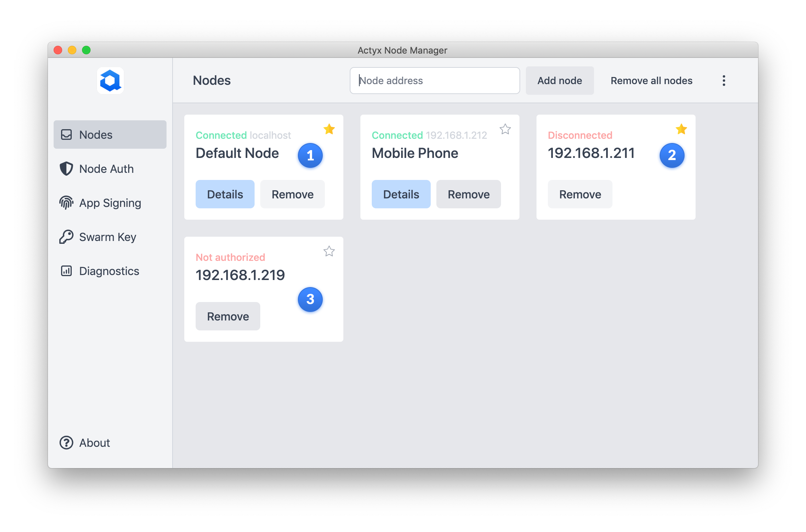
Task: Open Details for Default Node
Action: pyautogui.click(x=225, y=194)
